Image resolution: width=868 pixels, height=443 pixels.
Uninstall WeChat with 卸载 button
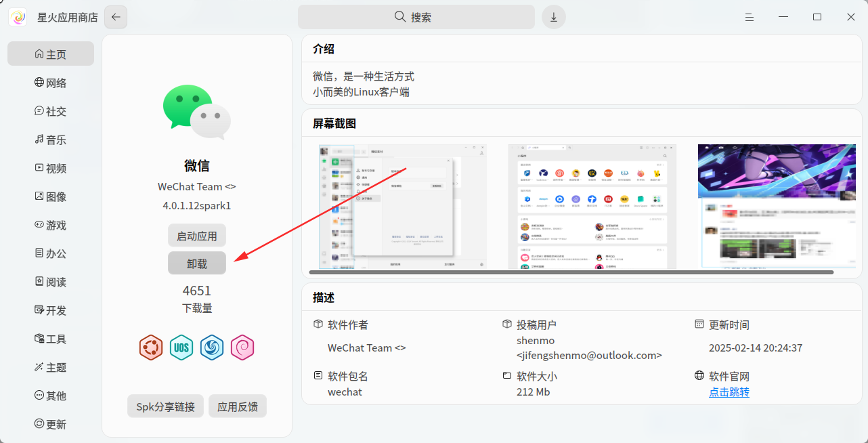click(x=197, y=263)
